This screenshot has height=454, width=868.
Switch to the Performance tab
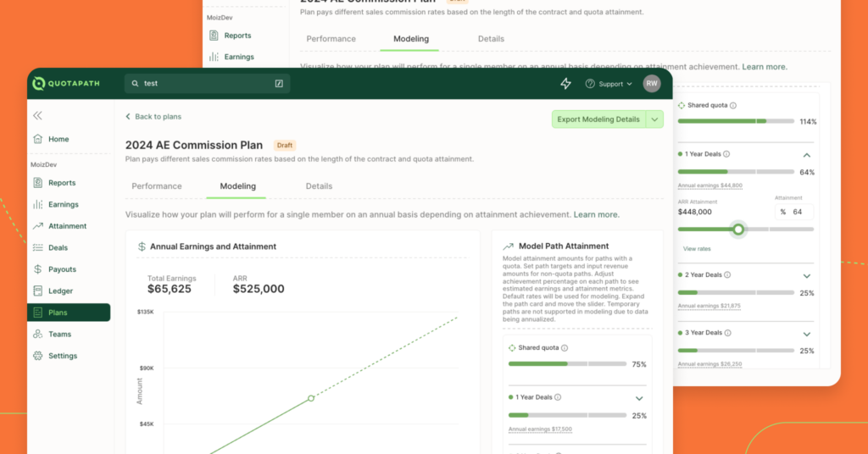[x=157, y=186]
